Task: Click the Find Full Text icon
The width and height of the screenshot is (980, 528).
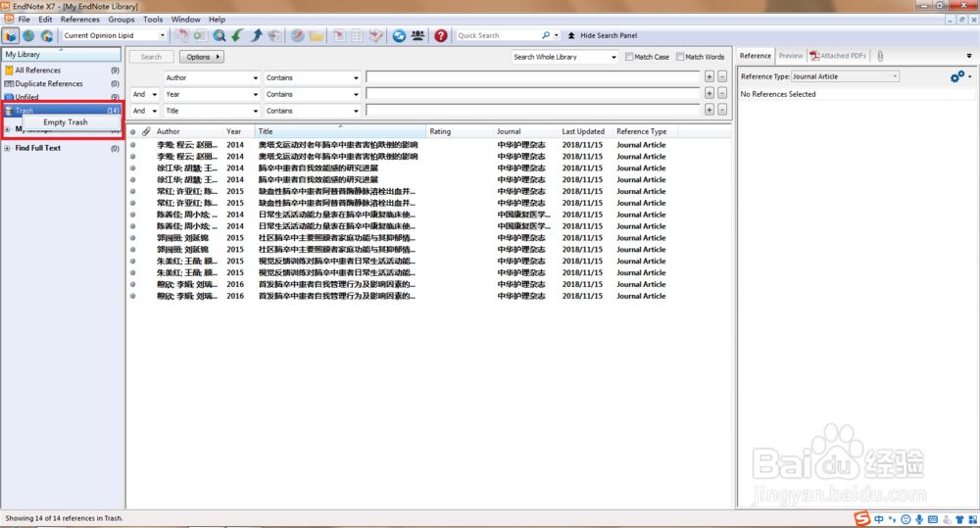Action: coord(275,35)
